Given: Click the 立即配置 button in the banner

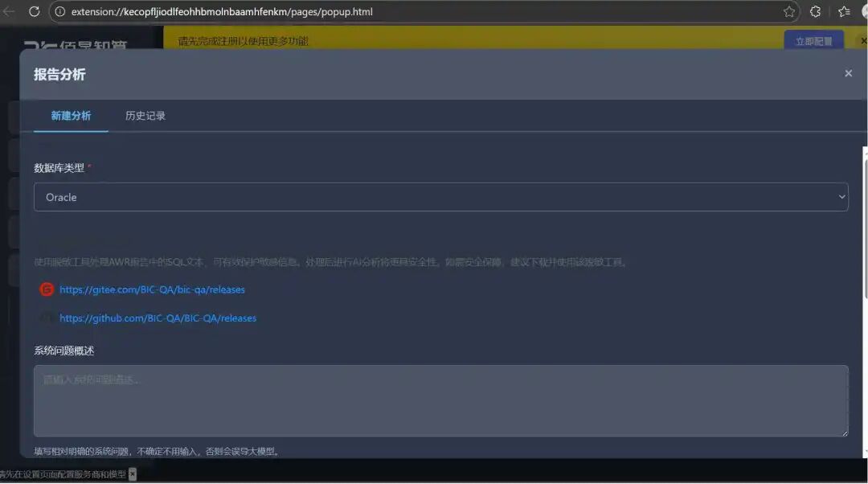Looking at the screenshot, I should [813, 41].
